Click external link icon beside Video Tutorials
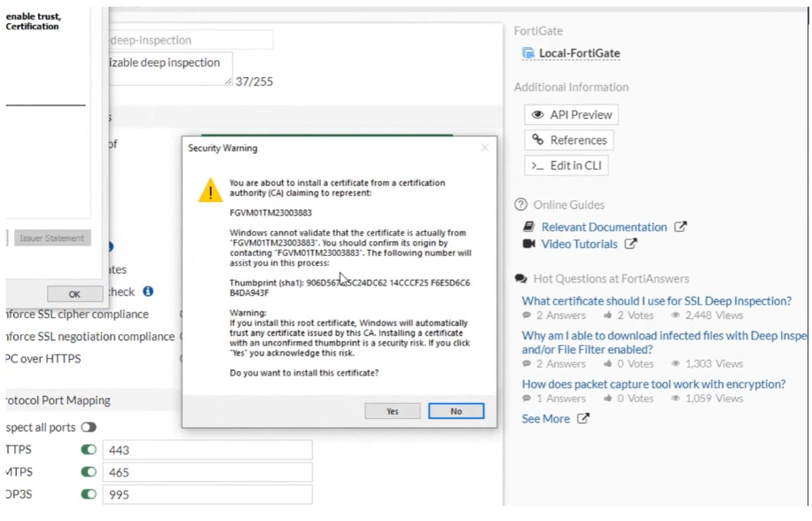812x521 pixels. pyautogui.click(x=630, y=244)
